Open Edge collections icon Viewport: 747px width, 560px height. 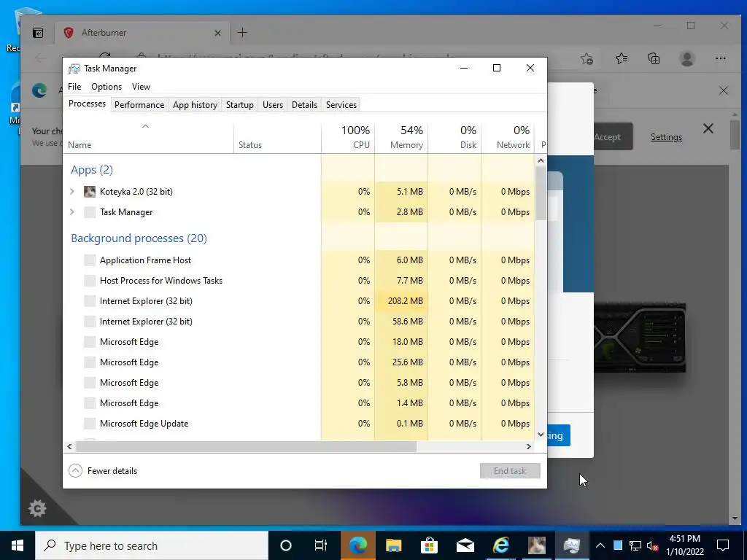654,58
